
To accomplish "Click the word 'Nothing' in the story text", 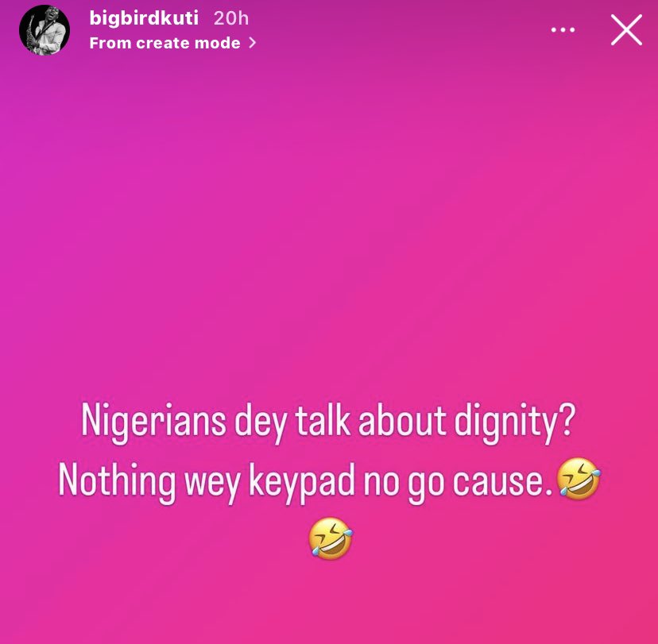I will pos(117,482).
